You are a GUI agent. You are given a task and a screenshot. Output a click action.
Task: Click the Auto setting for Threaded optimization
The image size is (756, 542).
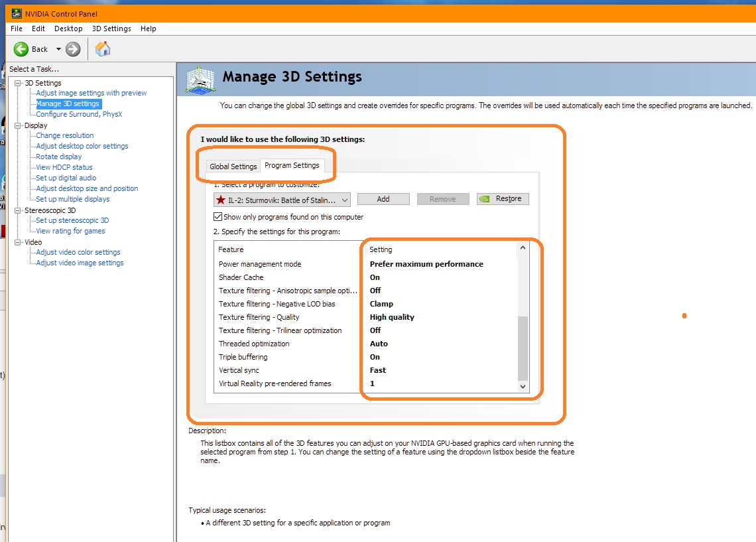pyautogui.click(x=379, y=344)
